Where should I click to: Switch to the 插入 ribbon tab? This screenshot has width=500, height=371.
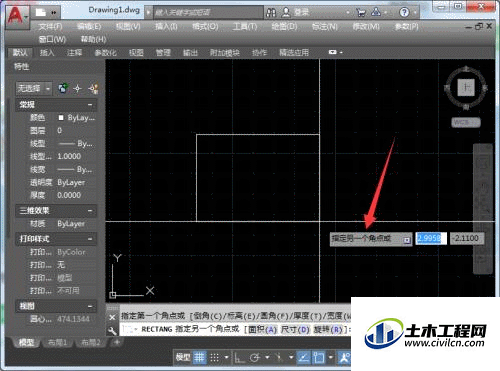tap(47, 52)
